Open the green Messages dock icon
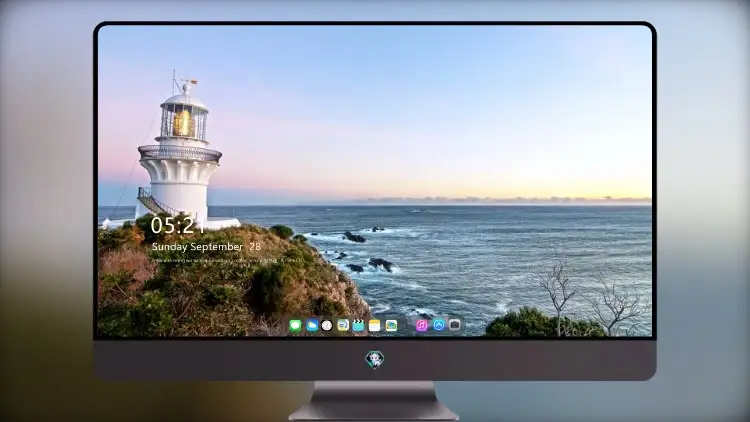The image size is (750, 422). 295,326
